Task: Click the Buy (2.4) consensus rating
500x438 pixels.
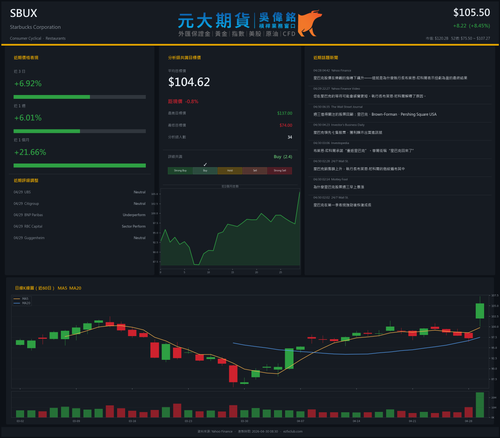Action: (283, 157)
